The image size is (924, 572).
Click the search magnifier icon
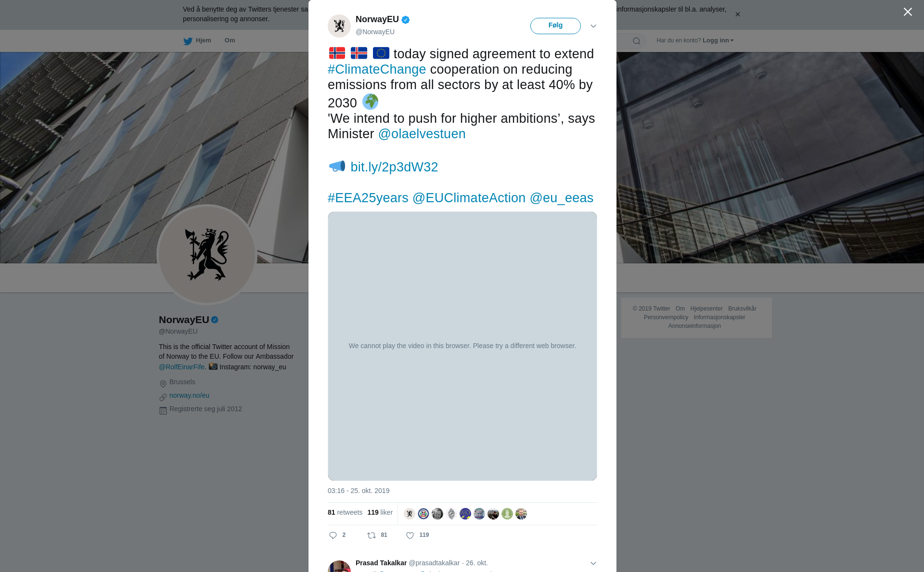pyautogui.click(x=637, y=41)
